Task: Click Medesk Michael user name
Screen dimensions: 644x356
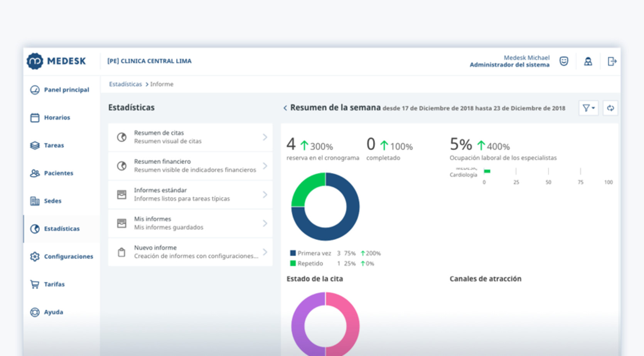Action: click(526, 58)
